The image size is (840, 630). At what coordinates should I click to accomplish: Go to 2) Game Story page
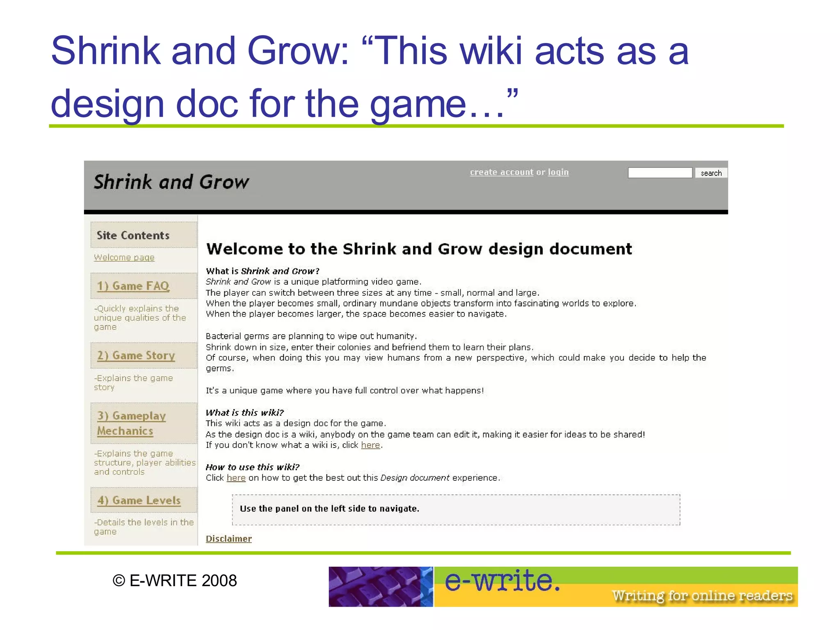click(136, 356)
